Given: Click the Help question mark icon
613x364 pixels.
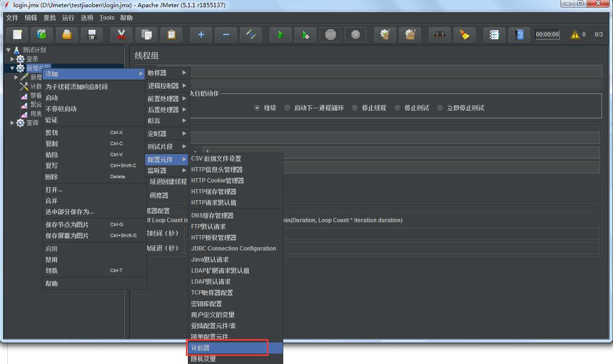Looking at the screenshot, I should (519, 34).
